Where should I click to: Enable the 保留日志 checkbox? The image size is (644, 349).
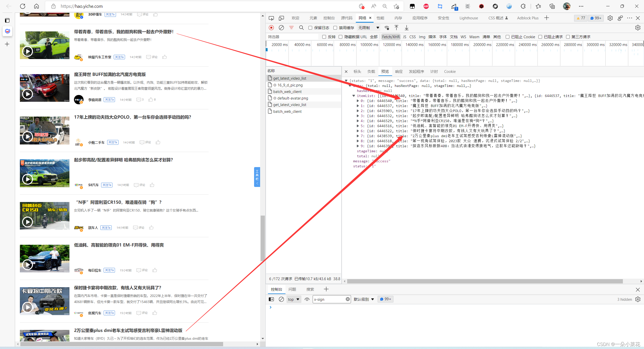310,28
